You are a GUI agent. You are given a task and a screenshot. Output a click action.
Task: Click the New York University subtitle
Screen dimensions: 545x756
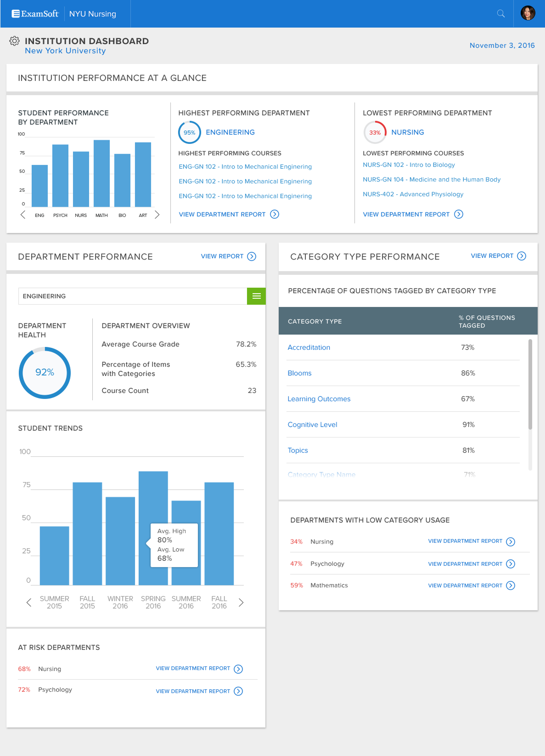(65, 51)
